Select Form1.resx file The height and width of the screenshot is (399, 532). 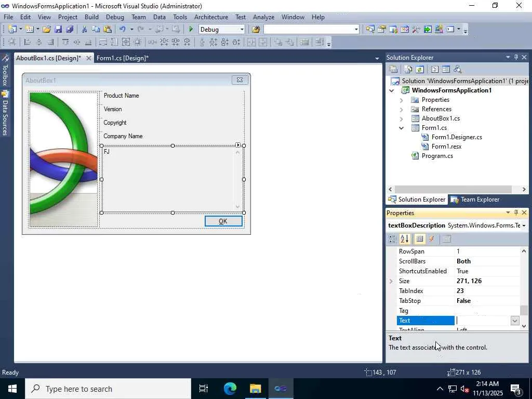point(446,147)
